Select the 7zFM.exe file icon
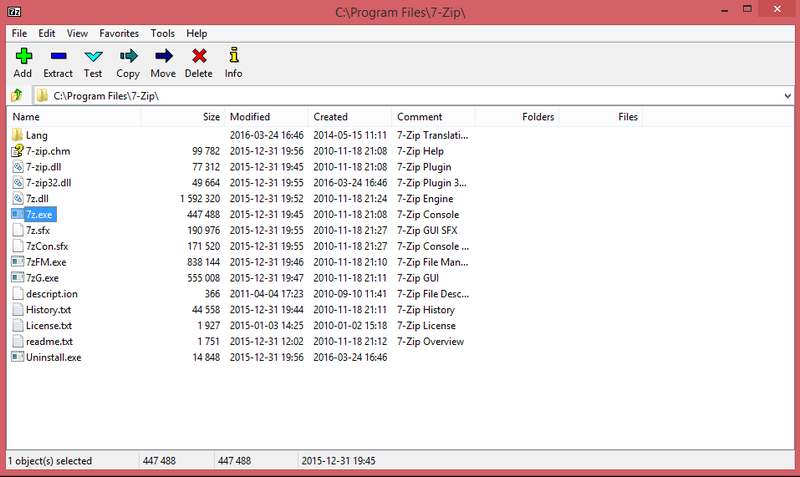The height and width of the screenshot is (477, 800). point(17,262)
